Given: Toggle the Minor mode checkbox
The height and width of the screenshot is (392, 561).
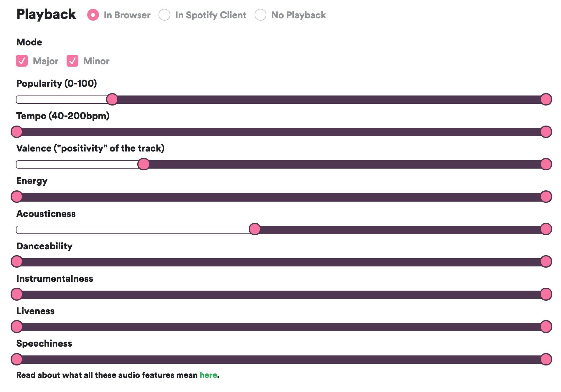Looking at the screenshot, I should point(72,61).
